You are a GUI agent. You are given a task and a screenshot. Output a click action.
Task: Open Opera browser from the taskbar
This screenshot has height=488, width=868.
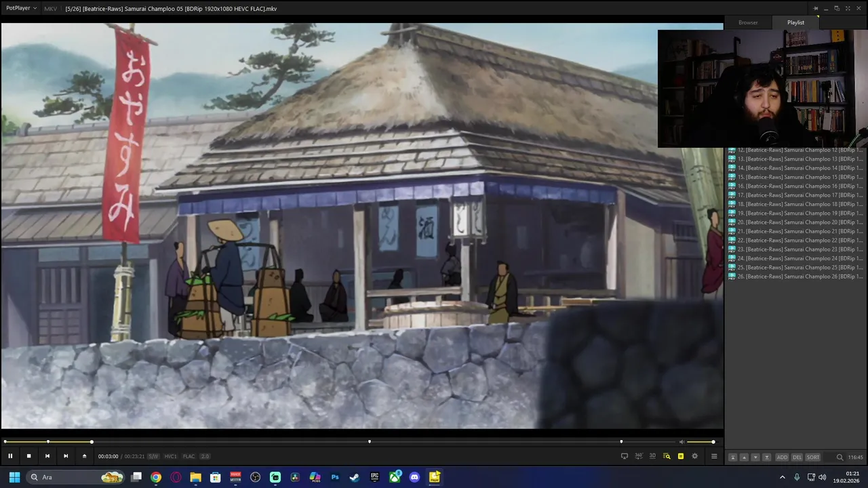pyautogui.click(x=176, y=477)
